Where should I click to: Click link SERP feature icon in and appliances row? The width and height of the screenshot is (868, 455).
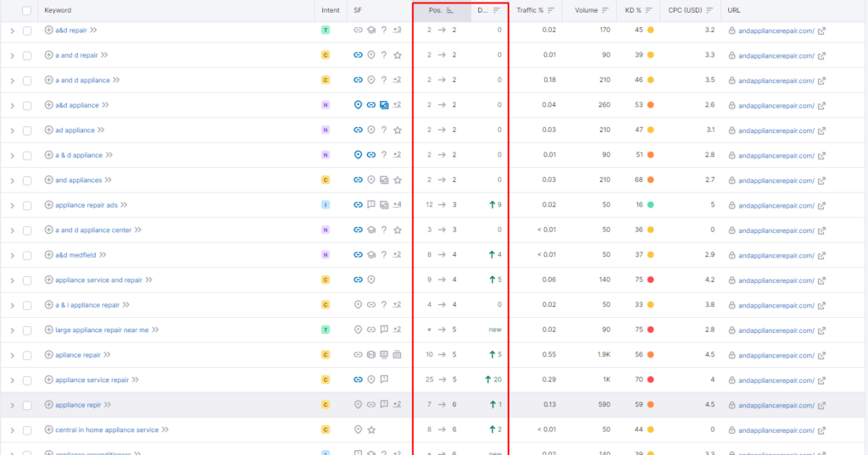[x=359, y=180]
